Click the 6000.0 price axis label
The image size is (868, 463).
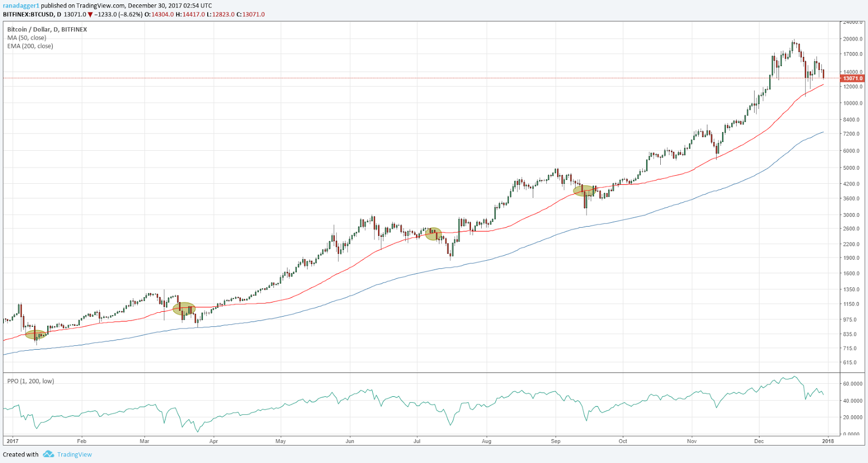[x=851, y=151]
